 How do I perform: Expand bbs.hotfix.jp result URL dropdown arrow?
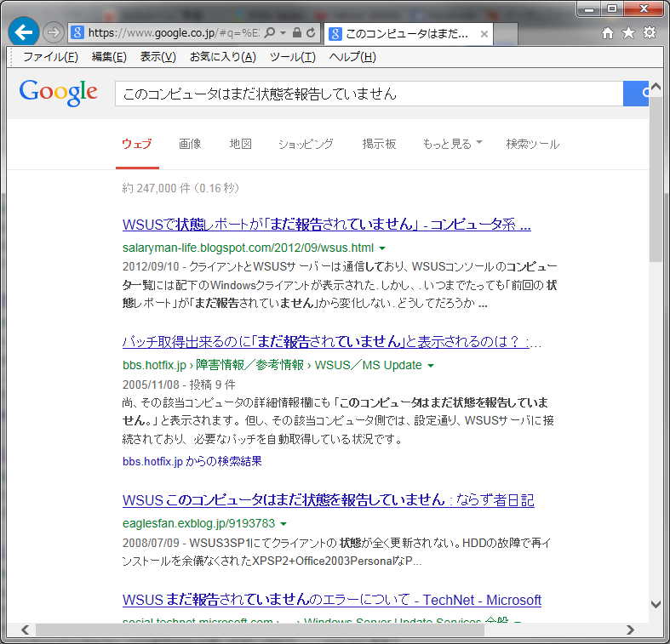431,366
